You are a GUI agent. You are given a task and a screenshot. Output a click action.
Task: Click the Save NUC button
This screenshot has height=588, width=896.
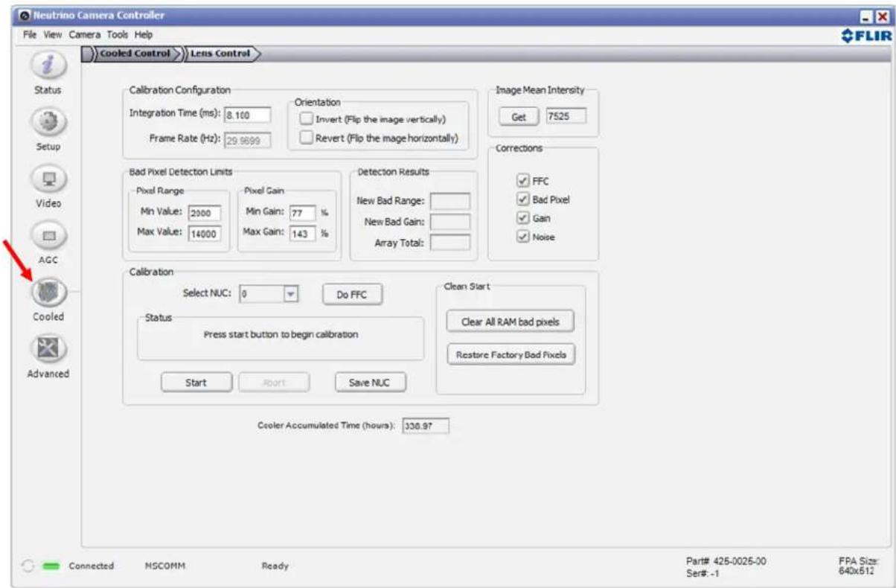click(x=371, y=383)
